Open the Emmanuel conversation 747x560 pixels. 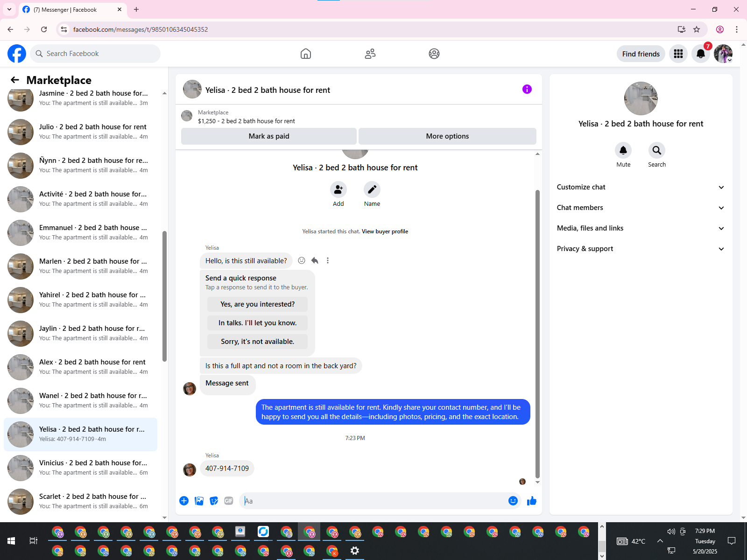[80, 232]
